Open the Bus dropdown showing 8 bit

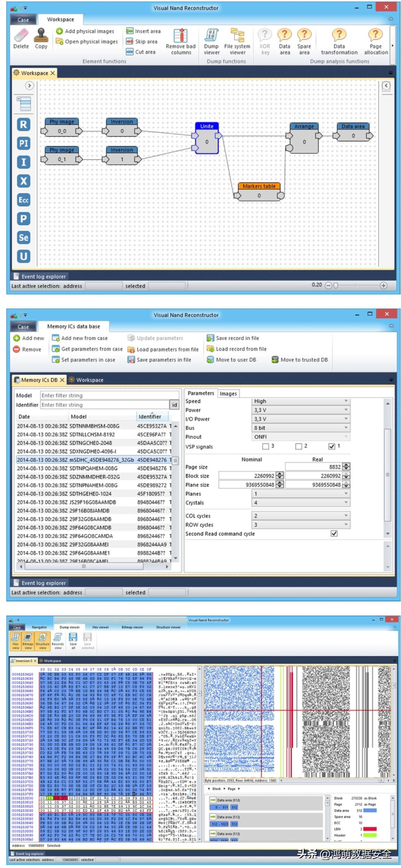click(301, 428)
